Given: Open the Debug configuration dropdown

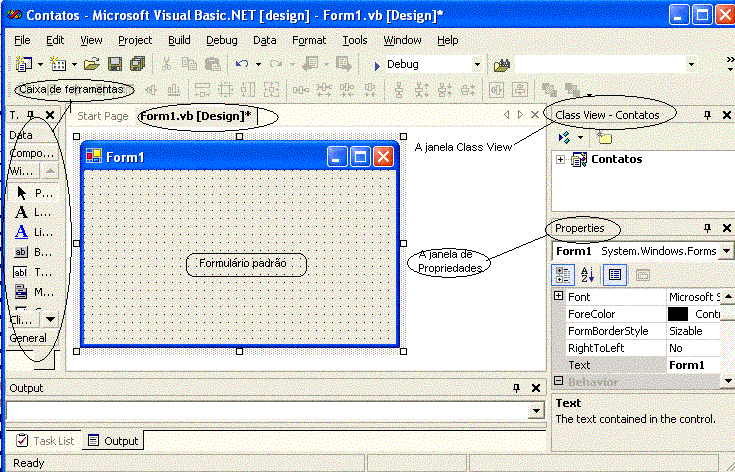Looking at the screenshot, I should [x=477, y=65].
